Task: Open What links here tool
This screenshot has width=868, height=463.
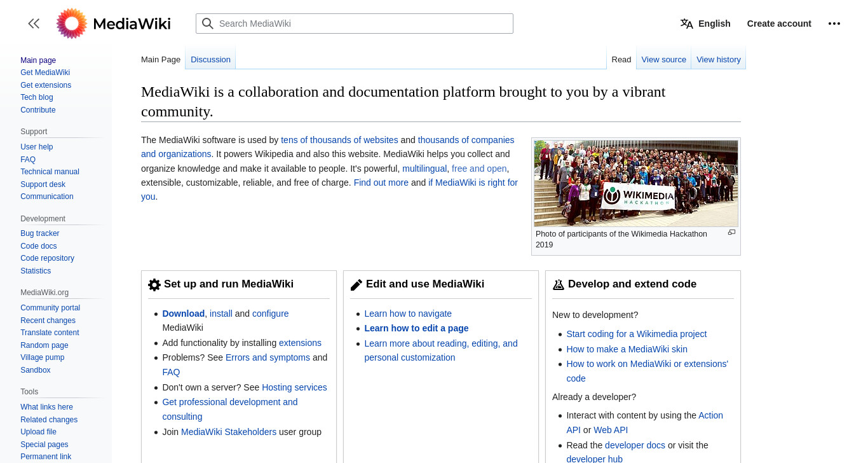Action: point(46,407)
